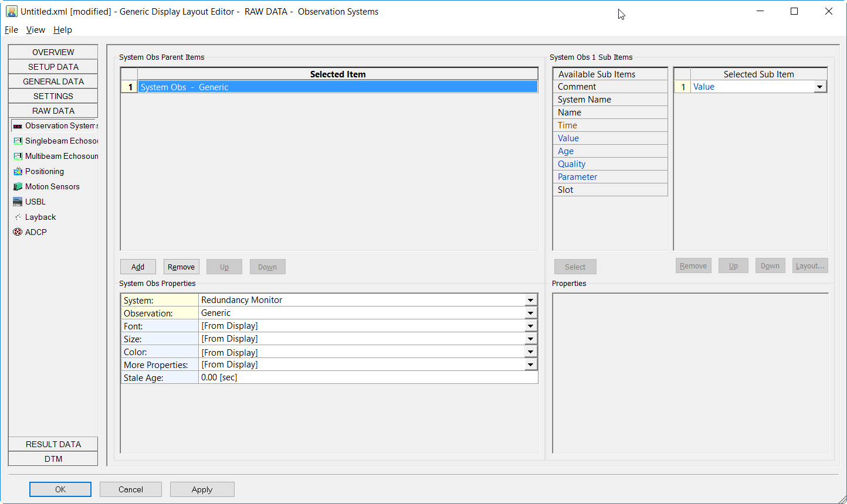Expand the Font dropdown
Image resolution: width=847 pixels, height=504 pixels.
(x=530, y=326)
